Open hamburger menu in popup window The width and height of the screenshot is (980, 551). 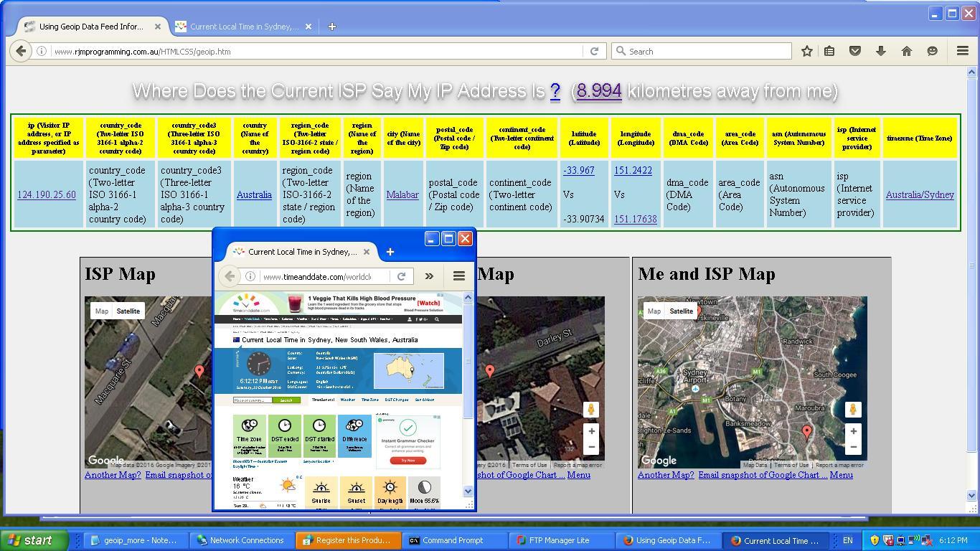coord(459,276)
